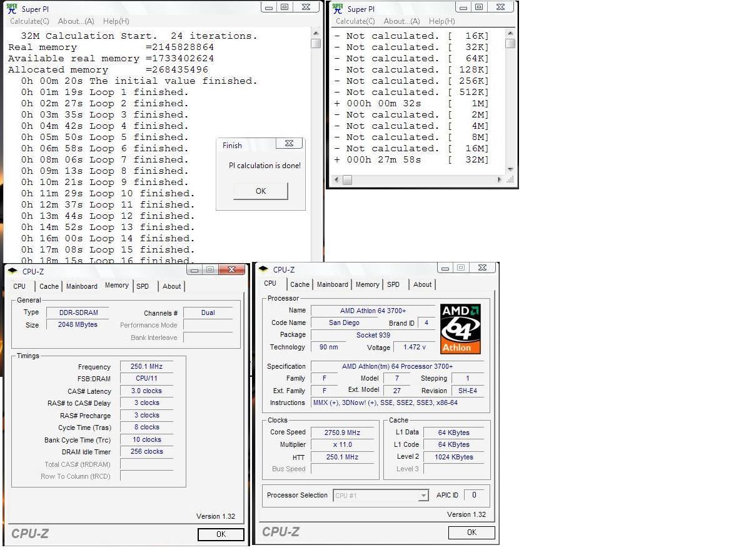Click the Revision field SH-E4
This screenshot has width=751, height=560.
467,391
